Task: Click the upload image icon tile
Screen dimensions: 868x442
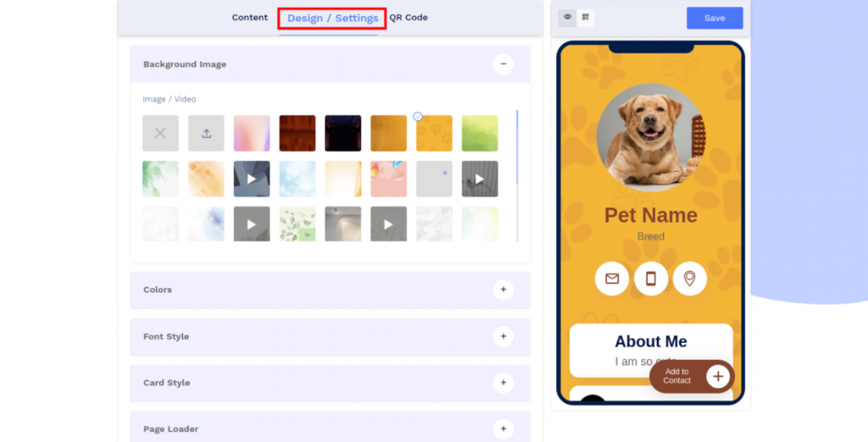Action: point(206,134)
